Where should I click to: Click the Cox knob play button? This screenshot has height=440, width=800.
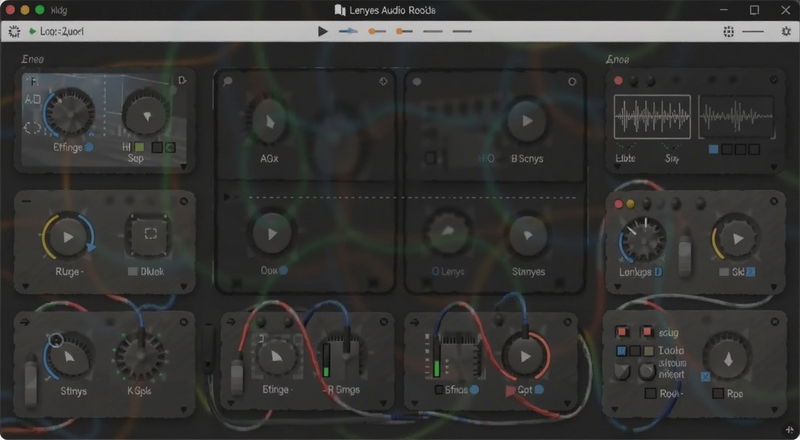point(272,234)
